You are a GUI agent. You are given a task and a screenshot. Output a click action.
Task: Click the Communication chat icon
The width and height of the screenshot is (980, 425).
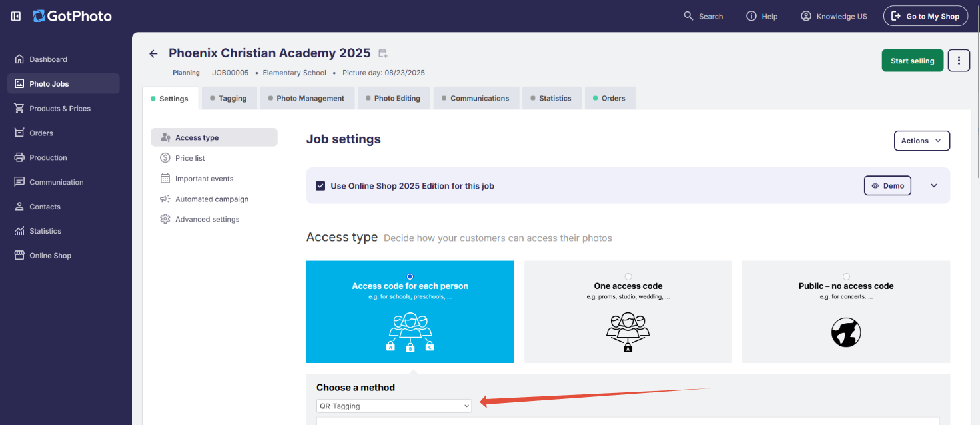pyautogui.click(x=19, y=182)
